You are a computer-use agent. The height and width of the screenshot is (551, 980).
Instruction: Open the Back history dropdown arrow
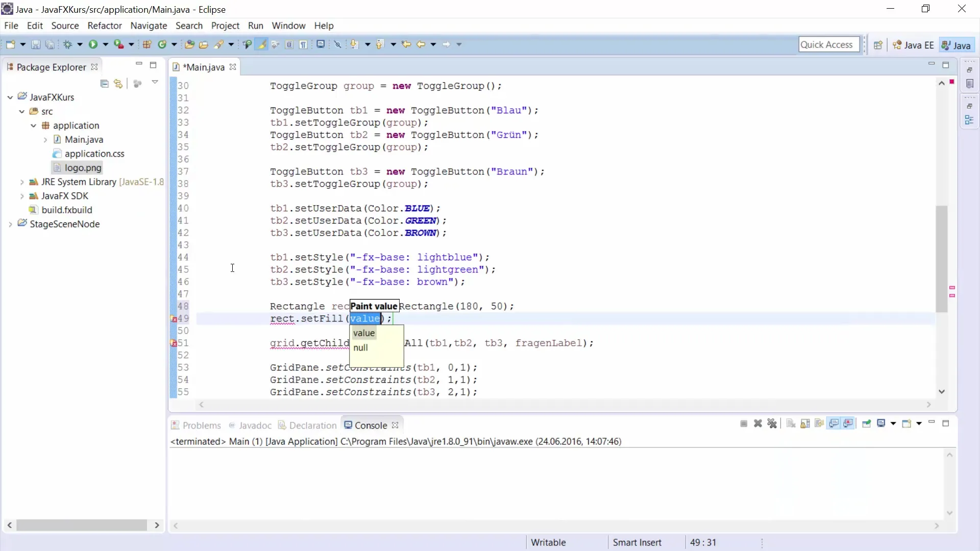433,45
